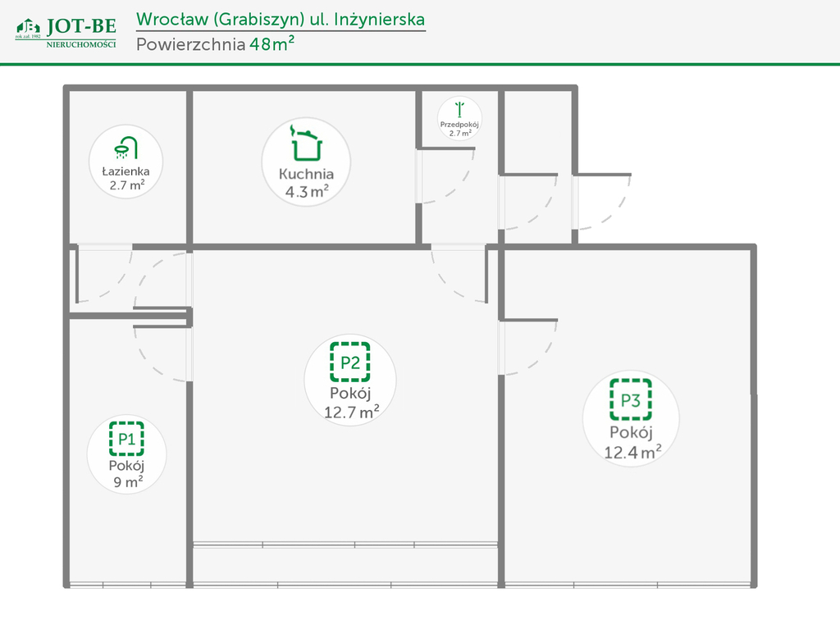Click the Powierzchnia 48m² area text
Screen dimensions: 840x620
click(x=216, y=44)
